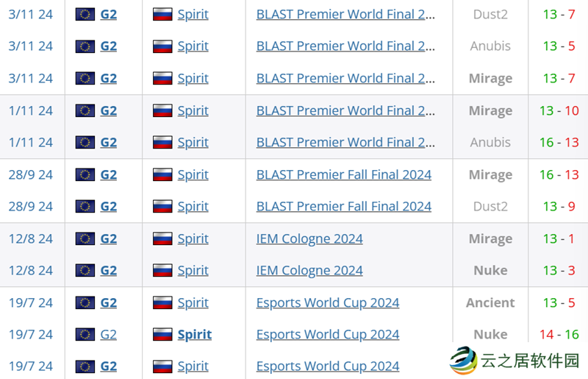Open IEM Cologne 2024 link in Nuke row
The image size is (588, 379).
click(309, 271)
